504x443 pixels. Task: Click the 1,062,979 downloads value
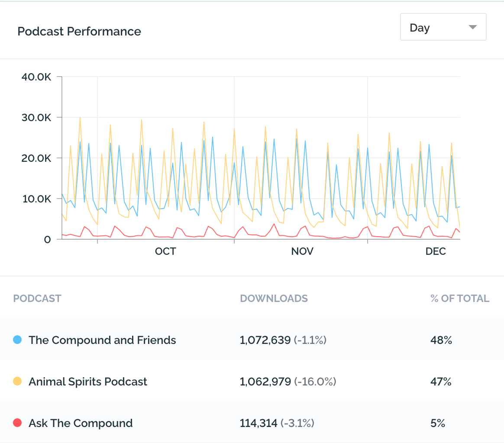coord(265,382)
